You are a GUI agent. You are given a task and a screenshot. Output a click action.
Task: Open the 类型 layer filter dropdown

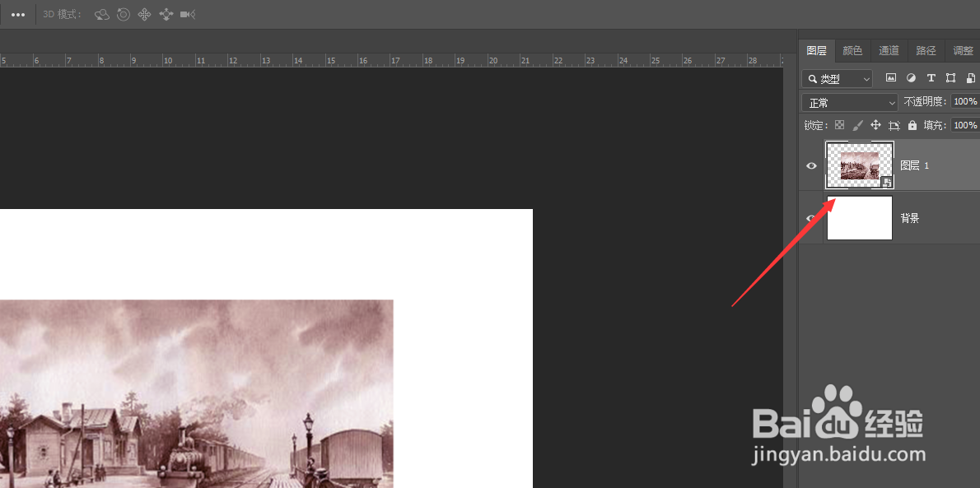coord(837,79)
